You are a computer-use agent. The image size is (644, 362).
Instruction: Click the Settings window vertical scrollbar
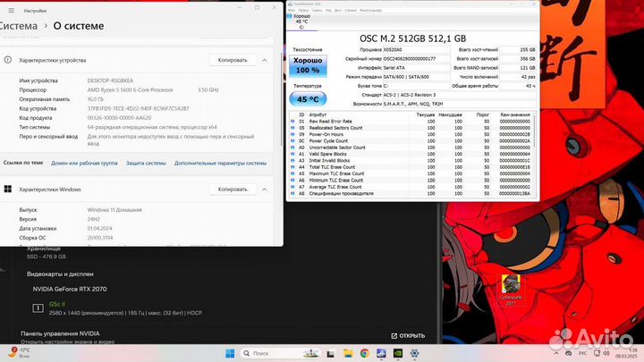point(282,98)
